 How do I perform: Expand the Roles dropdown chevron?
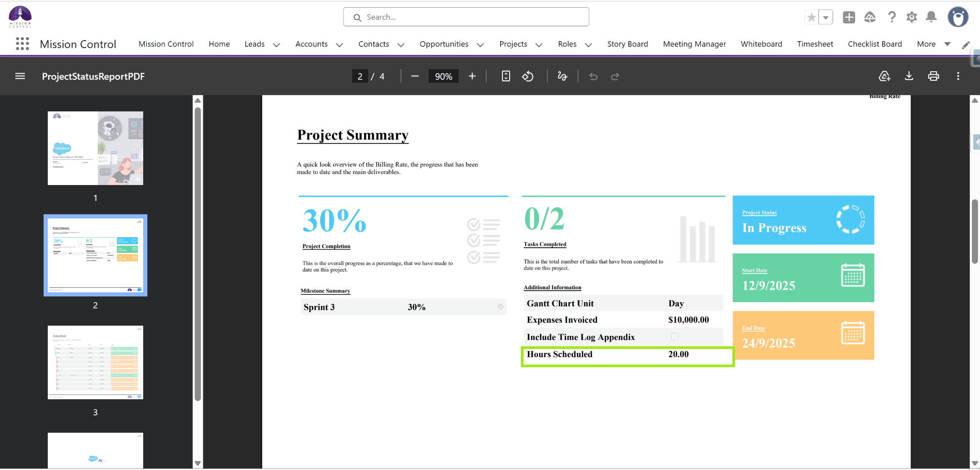coord(589,44)
